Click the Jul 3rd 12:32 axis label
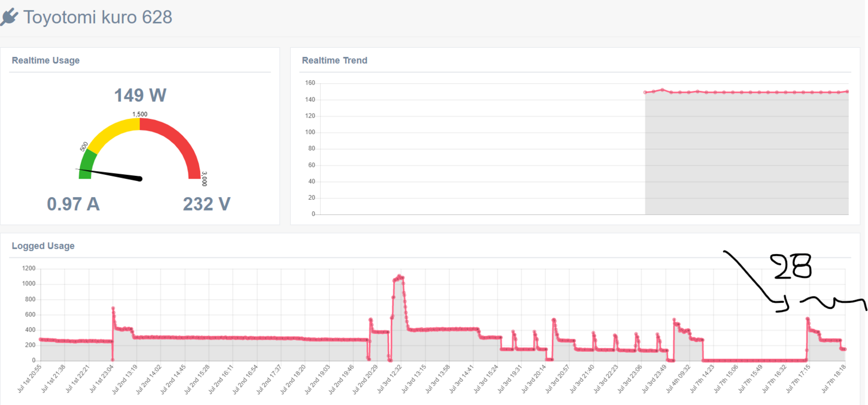 (390, 378)
